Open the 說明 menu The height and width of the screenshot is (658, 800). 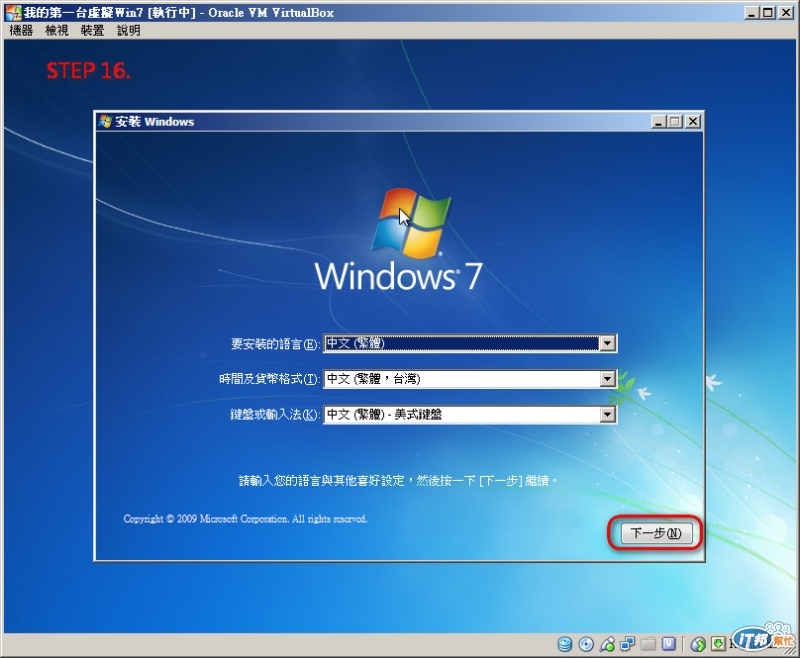[x=129, y=31]
